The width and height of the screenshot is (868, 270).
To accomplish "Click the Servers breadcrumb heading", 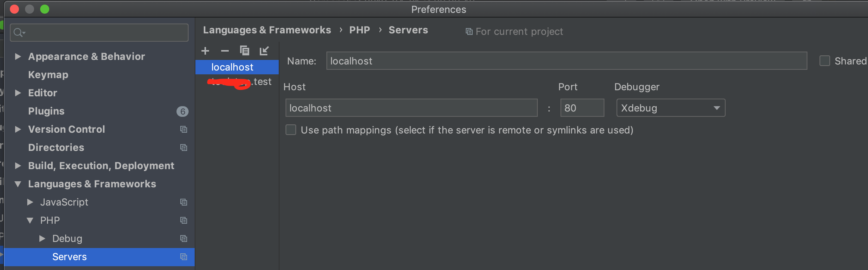I will pyautogui.click(x=408, y=30).
